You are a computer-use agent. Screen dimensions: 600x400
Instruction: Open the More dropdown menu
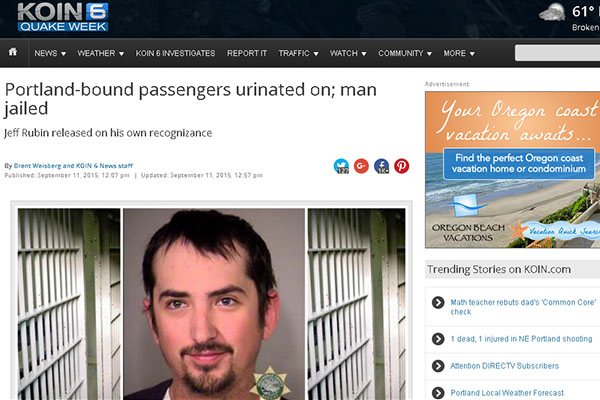(459, 53)
